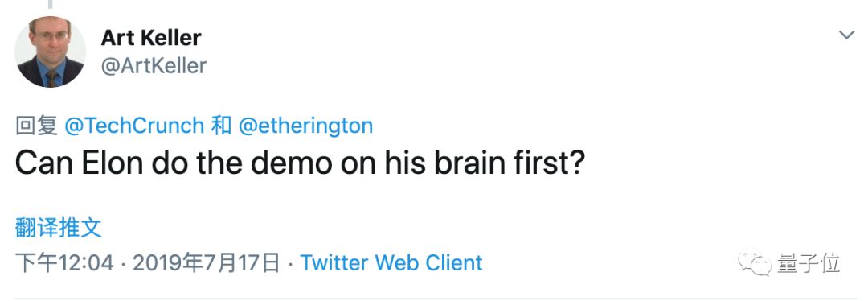The image size is (868, 301).
Task: Open the Art Keller display name
Action: pyautogui.click(x=151, y=38)
